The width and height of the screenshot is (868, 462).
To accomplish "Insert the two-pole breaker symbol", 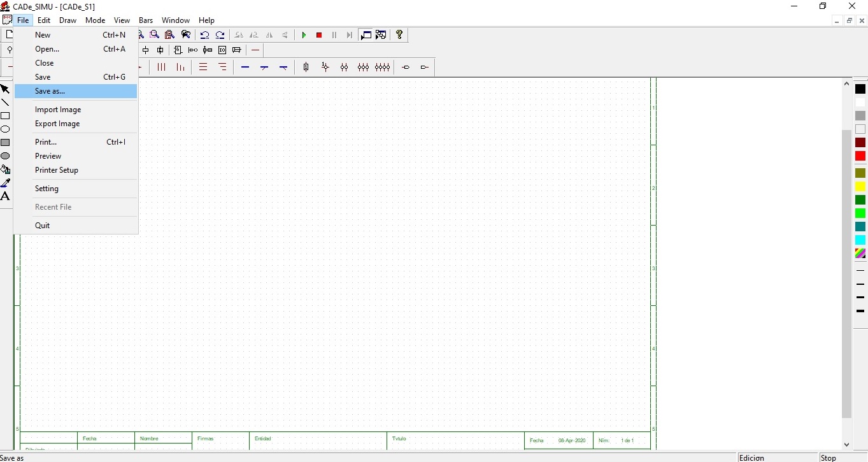I will (345, 67).
